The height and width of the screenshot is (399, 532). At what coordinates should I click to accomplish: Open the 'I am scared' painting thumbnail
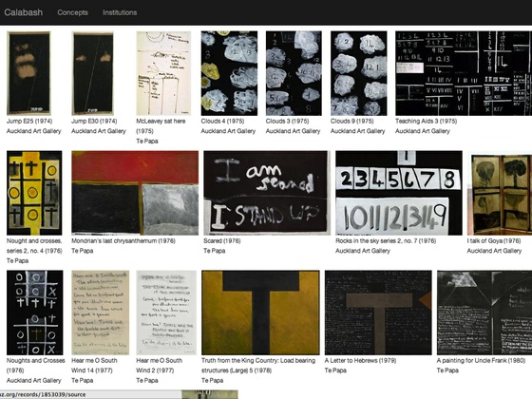tap(267, 193)
